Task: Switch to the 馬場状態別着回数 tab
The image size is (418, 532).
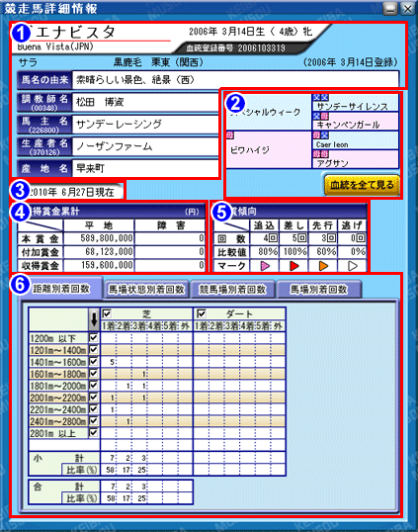Action: [x=146, y=290]
